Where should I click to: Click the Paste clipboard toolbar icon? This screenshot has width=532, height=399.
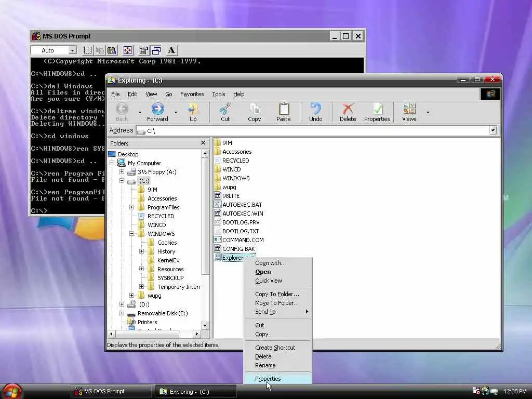(x=284, y=109)
